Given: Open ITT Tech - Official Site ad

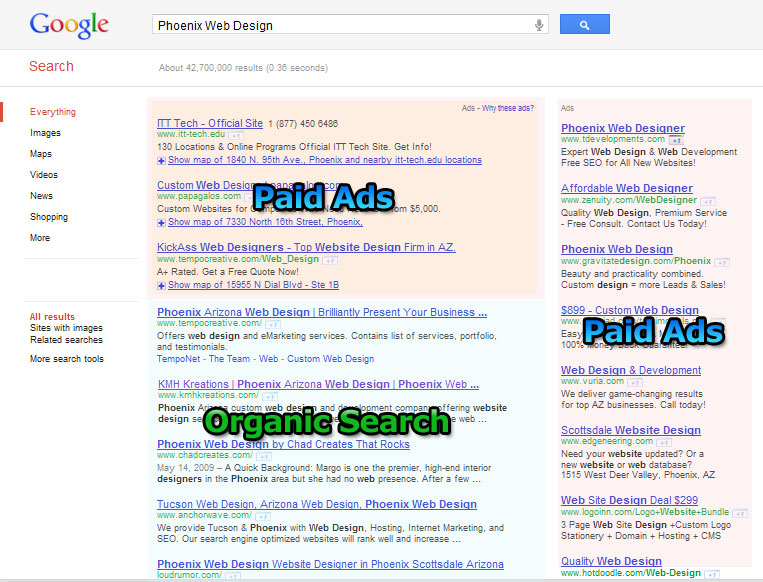Looking at the screenshot, I should 210,124.
